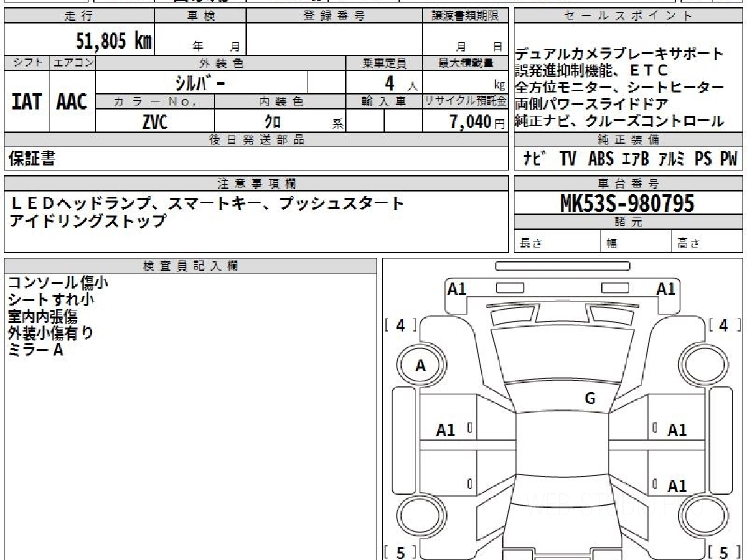Click the 諸元 header
747x560 pixels.
pos(628,222)
